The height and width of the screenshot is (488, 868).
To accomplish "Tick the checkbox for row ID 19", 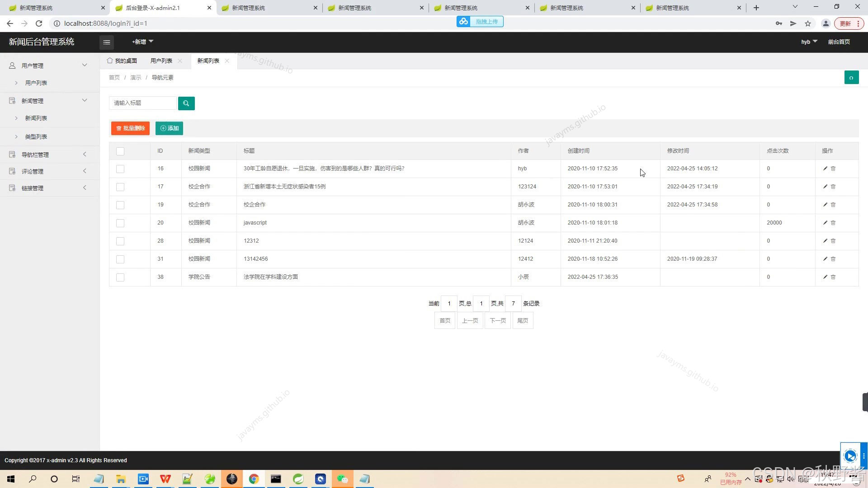I will pyautogui.click(x=120, y=205).
